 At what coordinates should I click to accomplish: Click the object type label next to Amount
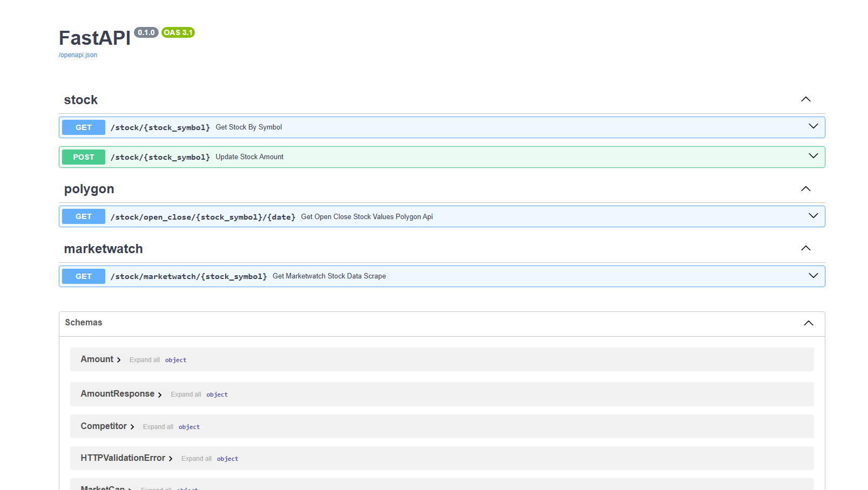175,359
